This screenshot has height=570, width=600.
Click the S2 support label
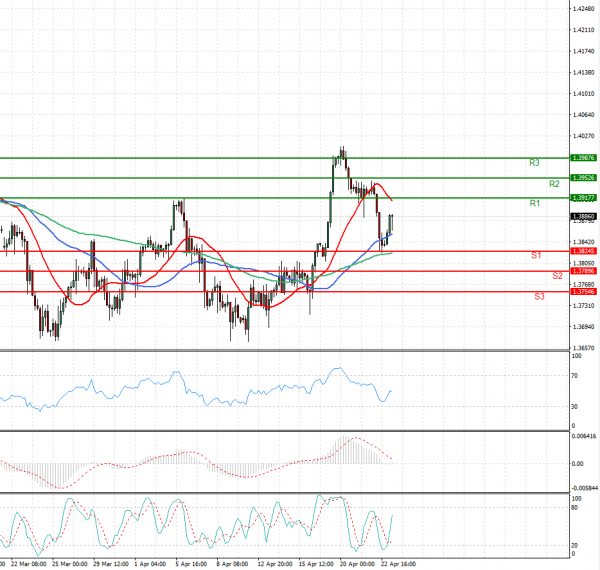point(557,276)
